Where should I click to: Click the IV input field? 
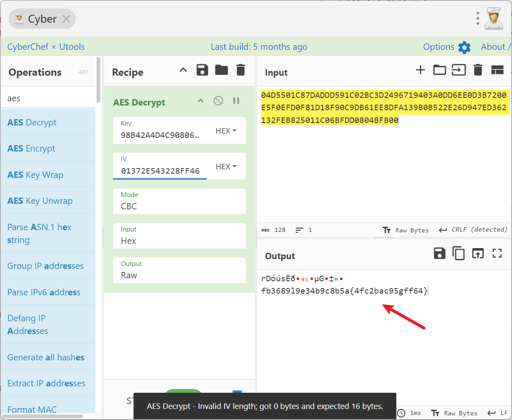point(160,171)
